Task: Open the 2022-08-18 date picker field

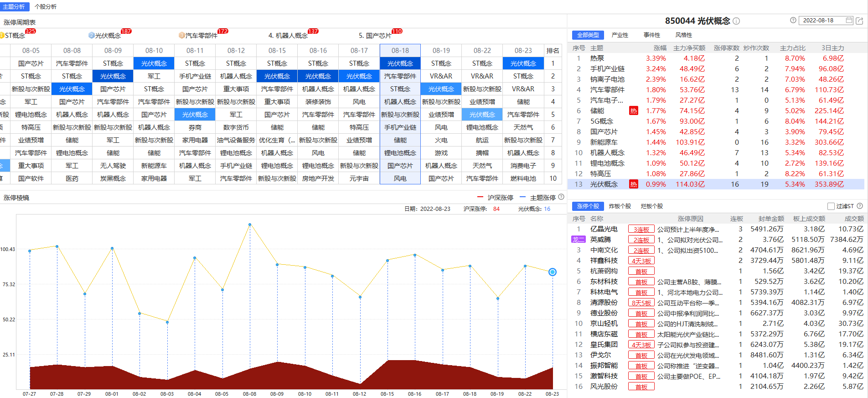Action: click(x=826, y=20)
